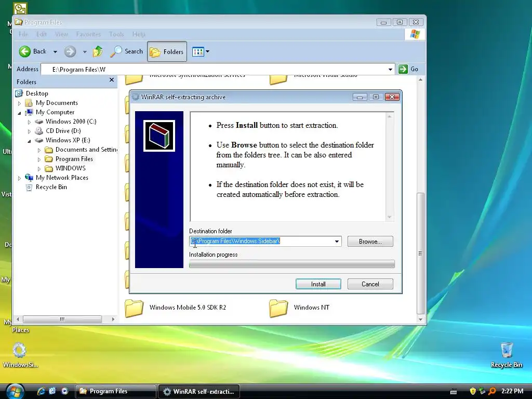
Task: Click the security shield tray icon
Action: click(473, 391)
